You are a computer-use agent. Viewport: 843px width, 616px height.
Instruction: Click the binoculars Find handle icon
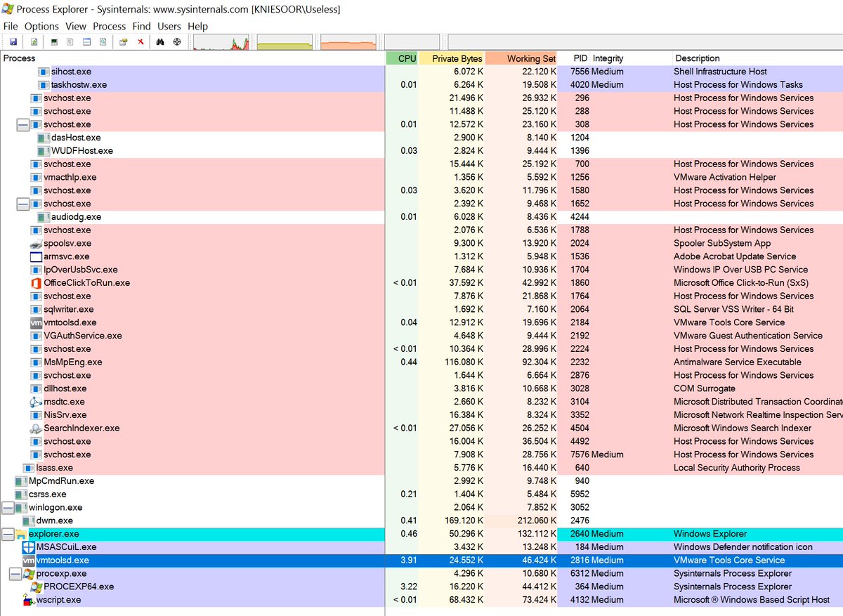click(x=160, y=42)
